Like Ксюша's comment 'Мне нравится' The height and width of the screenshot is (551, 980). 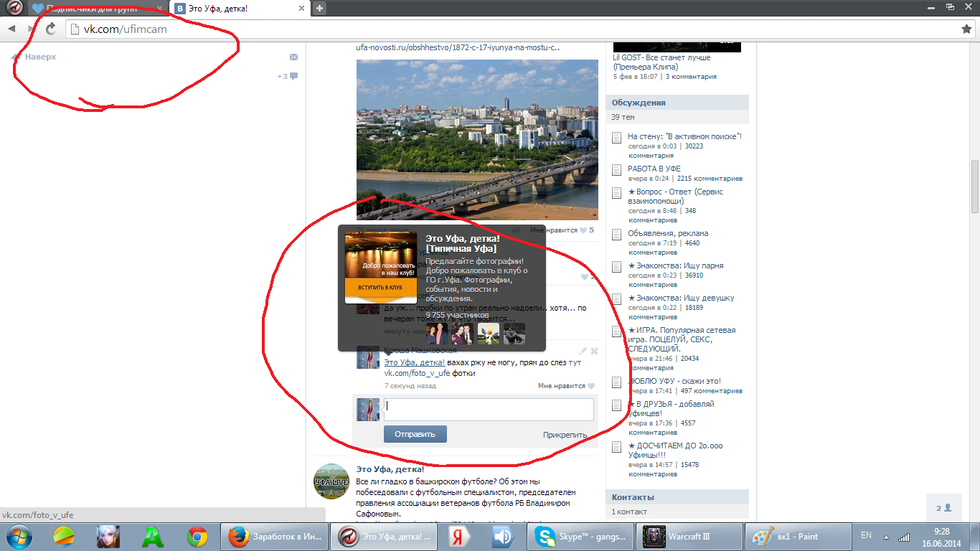(566, 386)
